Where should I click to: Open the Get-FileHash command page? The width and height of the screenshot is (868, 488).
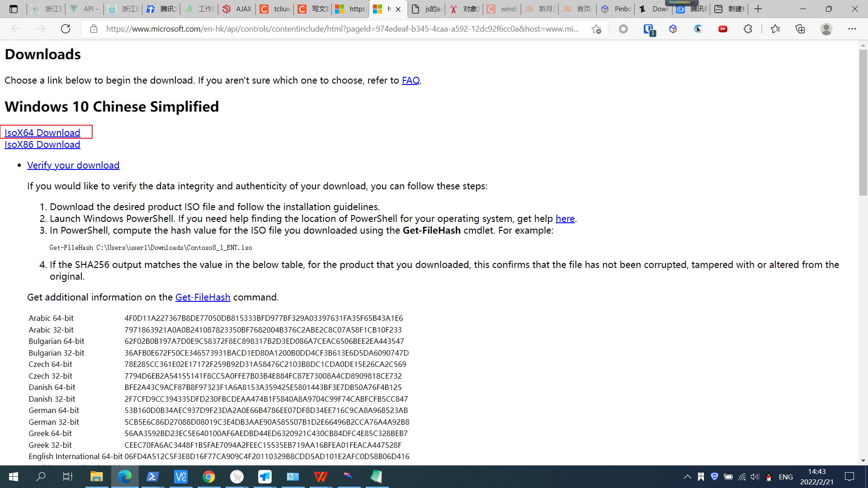point(202,297)
